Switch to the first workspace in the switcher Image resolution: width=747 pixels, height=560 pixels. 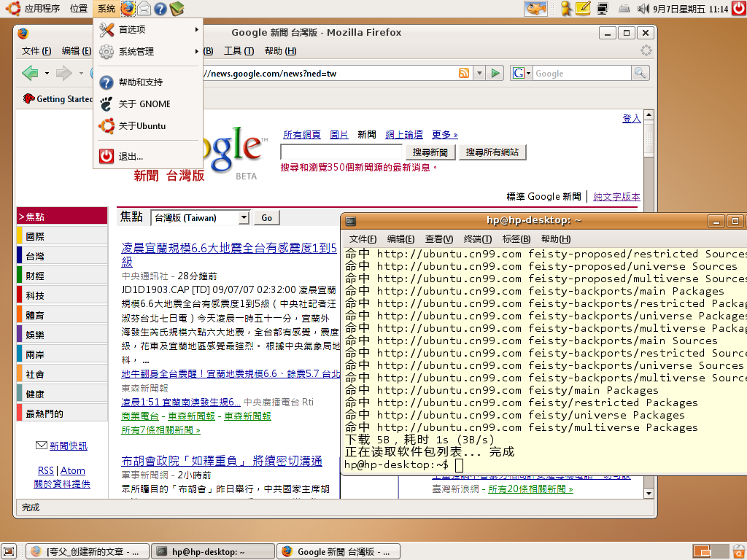702,551
